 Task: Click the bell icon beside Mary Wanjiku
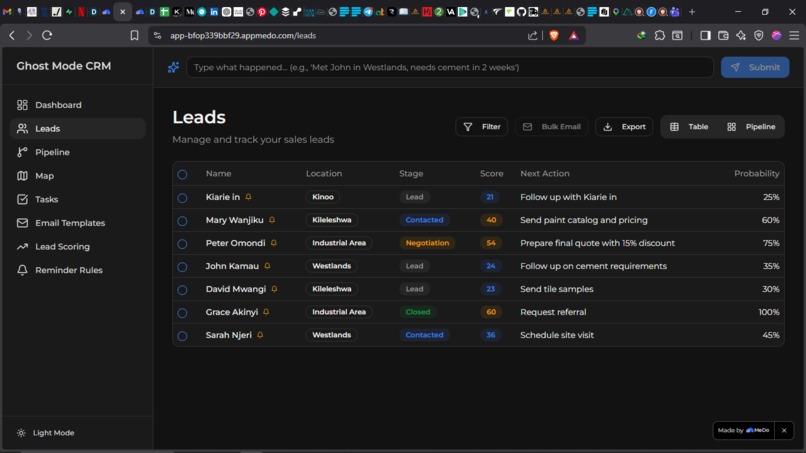click(x=272, y=220)
